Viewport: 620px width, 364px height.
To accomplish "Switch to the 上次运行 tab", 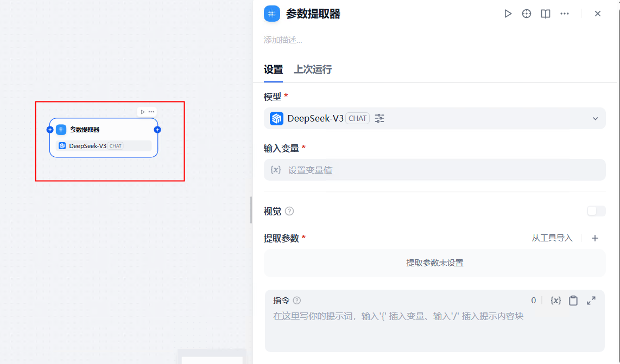I will pyautogui.click(x=313, y=69).
